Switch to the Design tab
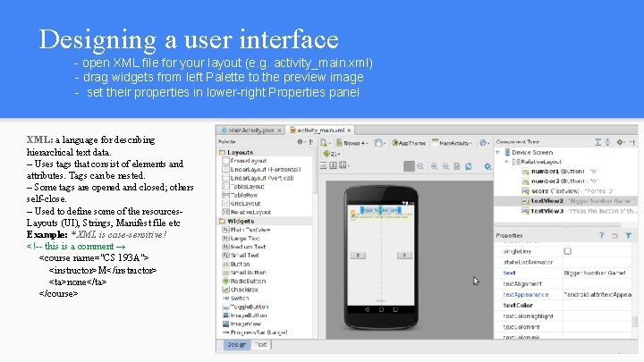 click(x=236, y=345)
